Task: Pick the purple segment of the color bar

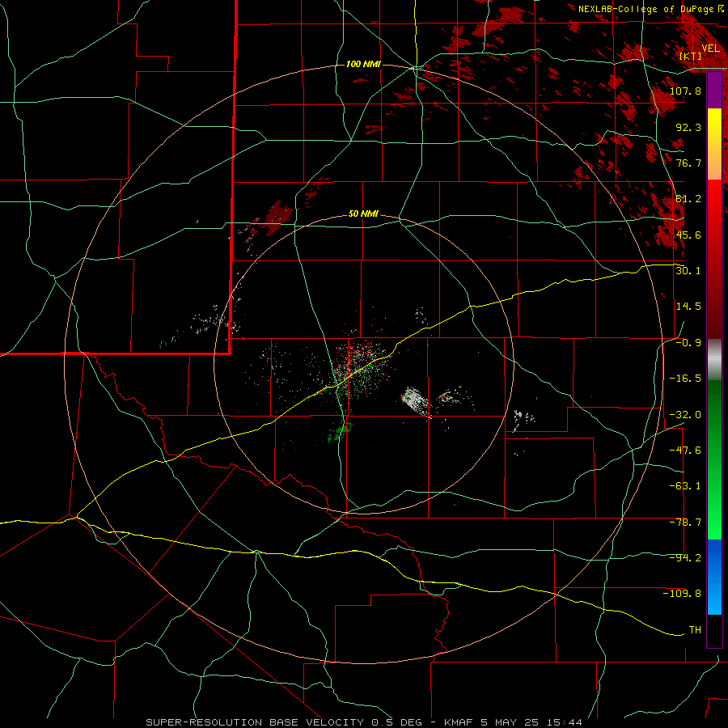Action: coord(714,90)
